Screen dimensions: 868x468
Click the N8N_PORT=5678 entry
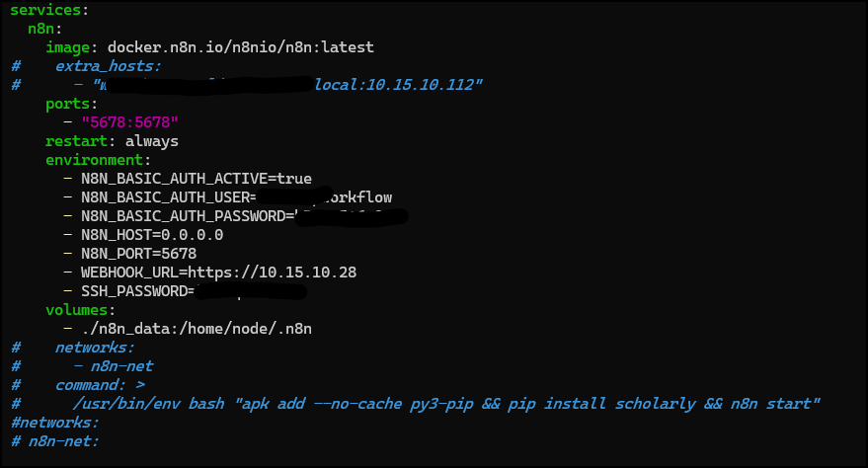click(138, 254)
